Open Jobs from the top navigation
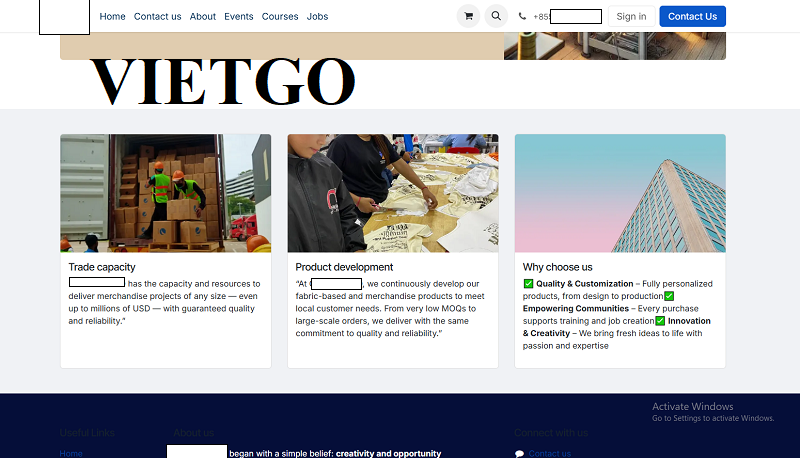The image size is (800, 458). click(x=317, y=16)
